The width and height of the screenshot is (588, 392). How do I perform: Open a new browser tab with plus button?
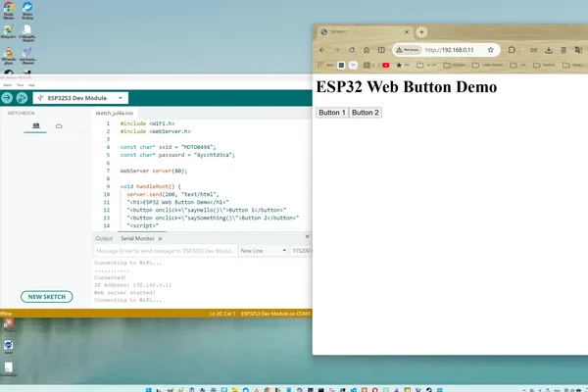421,32
